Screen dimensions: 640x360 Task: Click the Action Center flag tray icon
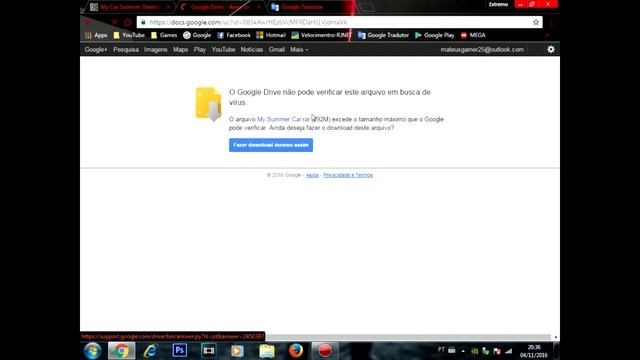(x=497, y=351)
